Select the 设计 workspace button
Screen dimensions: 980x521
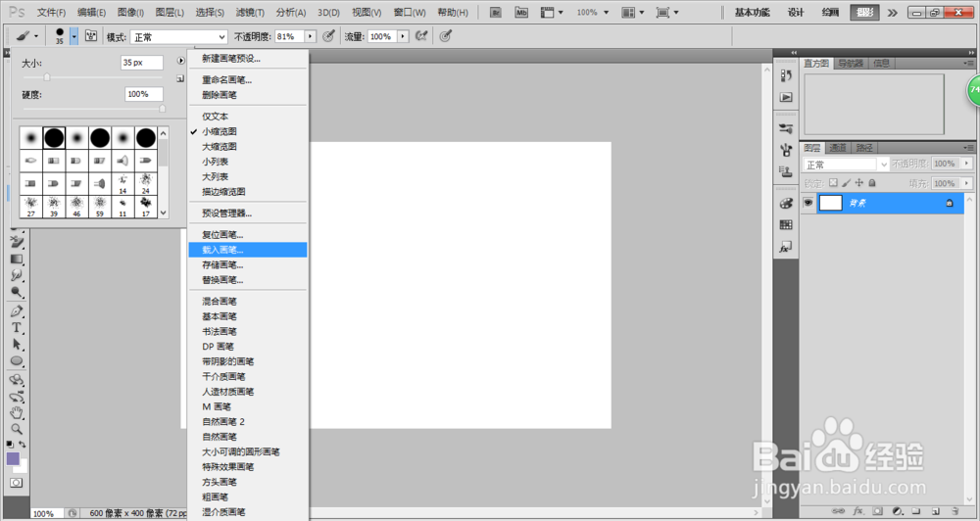coord(796,13)
